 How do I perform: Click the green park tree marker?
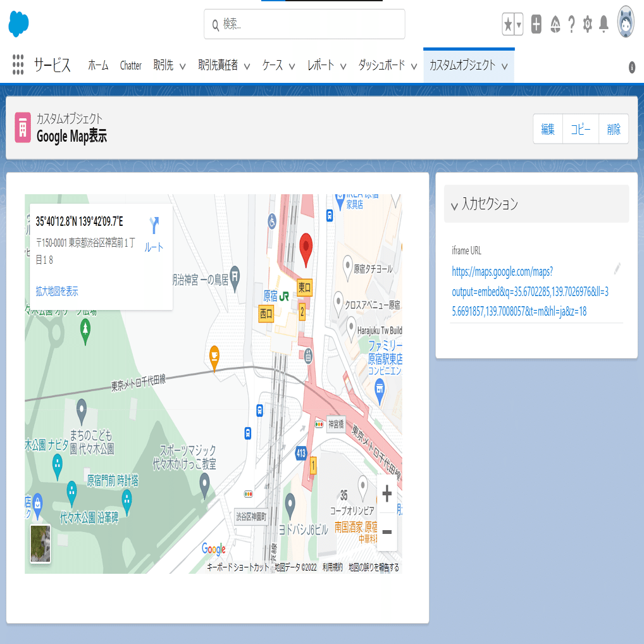pyautogui.click(x=85, y=332)
